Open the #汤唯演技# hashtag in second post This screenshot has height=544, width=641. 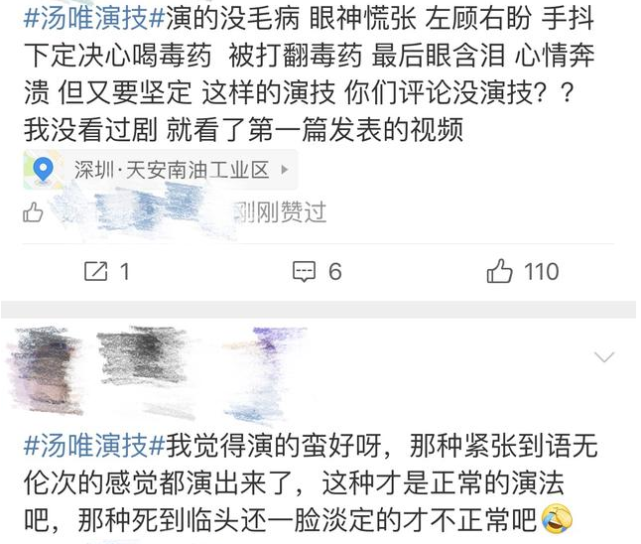(x=94, y=445)
